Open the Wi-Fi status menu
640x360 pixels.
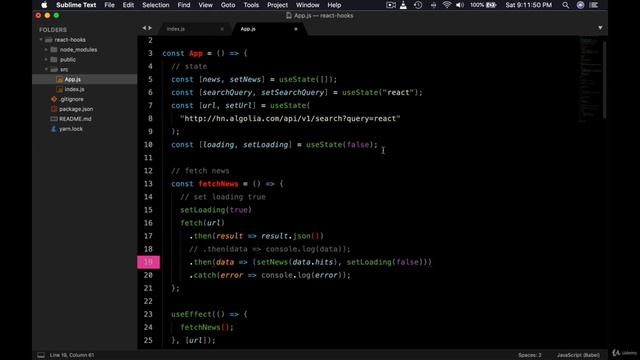447,5
